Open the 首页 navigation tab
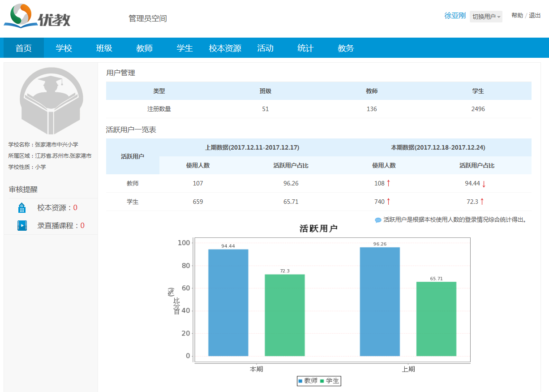 (24, 48)
